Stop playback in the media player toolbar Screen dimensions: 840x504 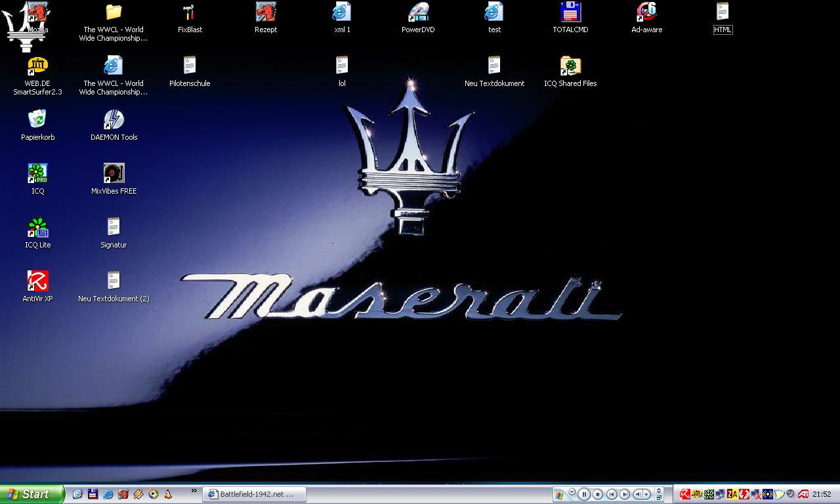tap(598, 494)
